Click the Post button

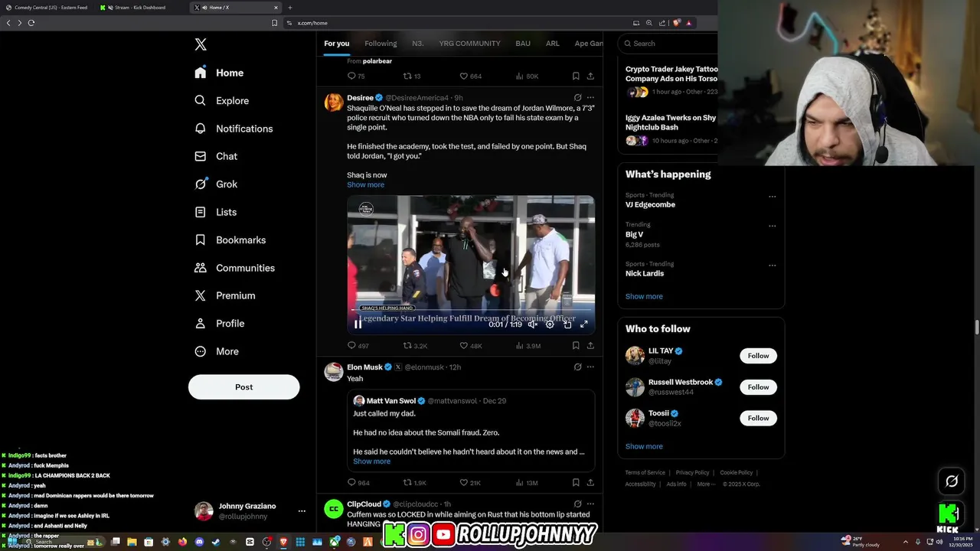click(243, 386)
